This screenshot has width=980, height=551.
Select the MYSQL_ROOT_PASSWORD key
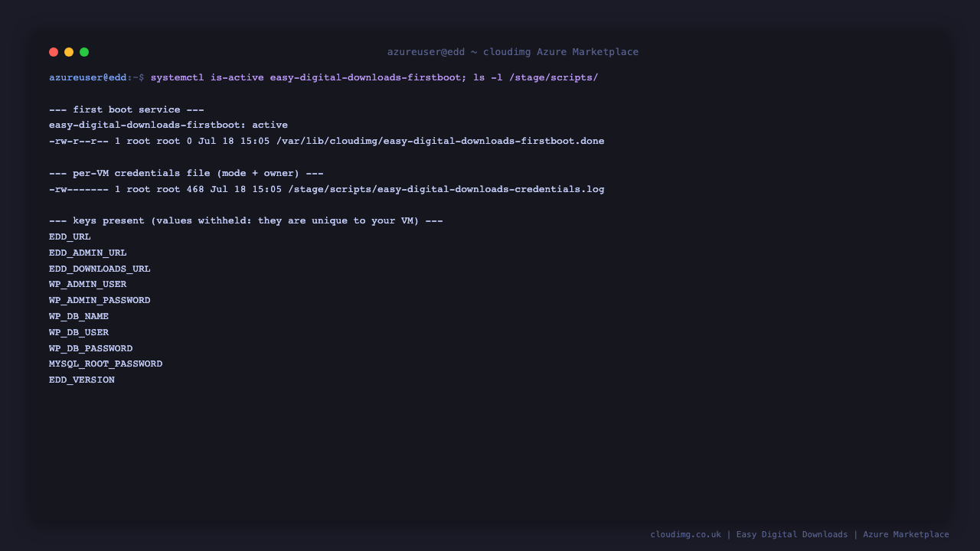pos(106,364)
